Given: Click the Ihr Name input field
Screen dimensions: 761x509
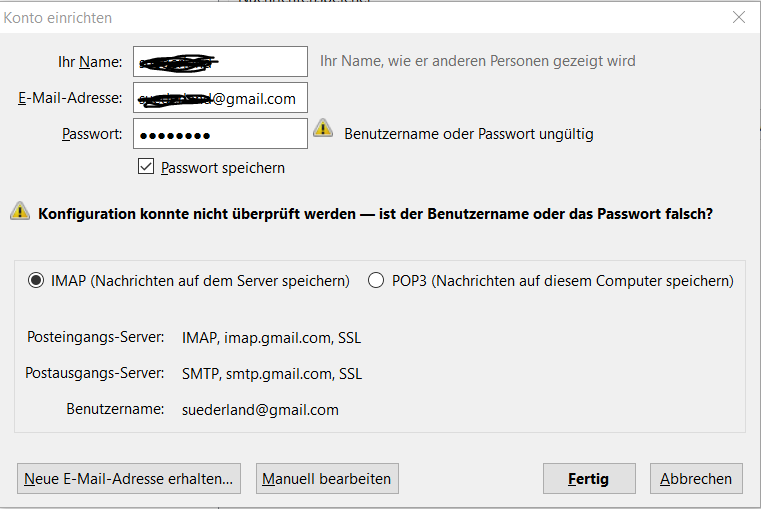Looking at the screenshot, I should point(220,62).
